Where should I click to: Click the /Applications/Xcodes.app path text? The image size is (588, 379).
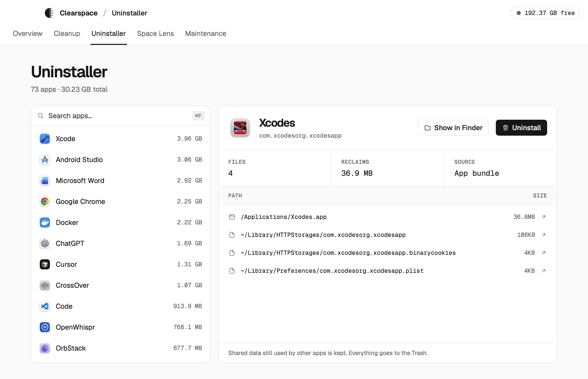(284, 217)
